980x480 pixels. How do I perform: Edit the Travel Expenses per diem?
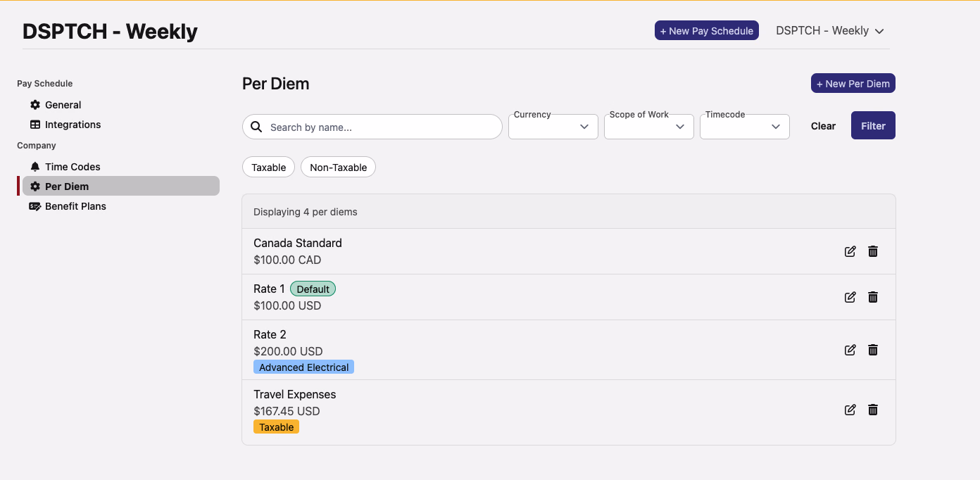pos(850,410)
